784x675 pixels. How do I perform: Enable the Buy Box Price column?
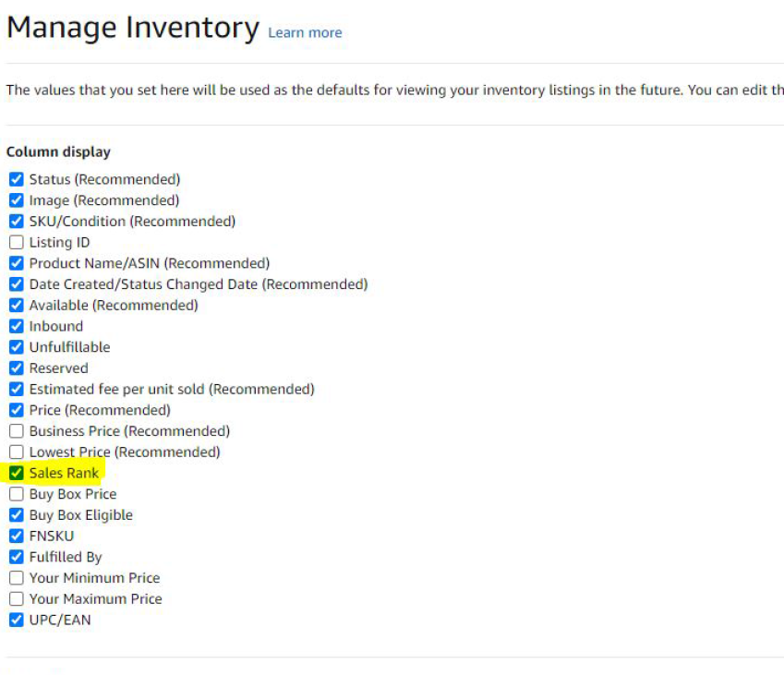16,494
